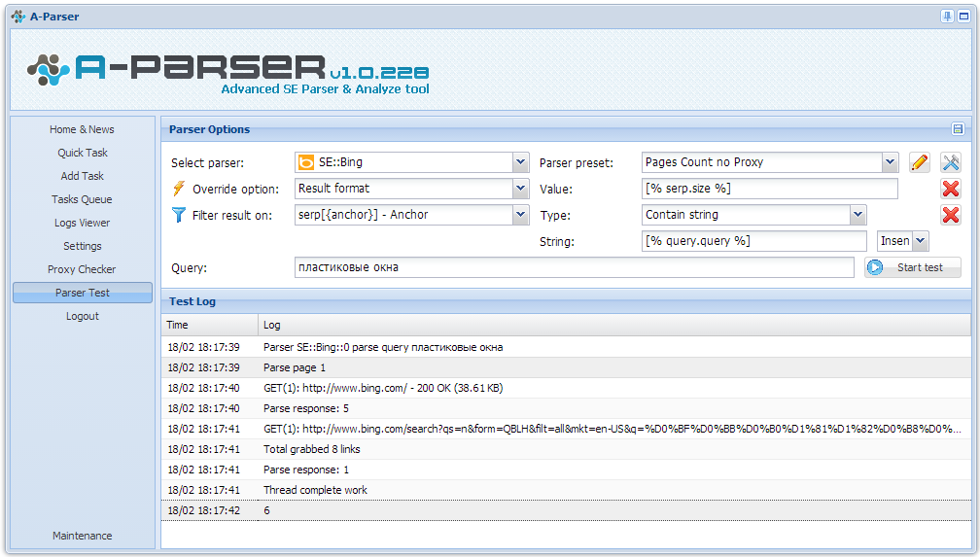Select log row 'Total grabbed 8 links'

tap(566, 449)
